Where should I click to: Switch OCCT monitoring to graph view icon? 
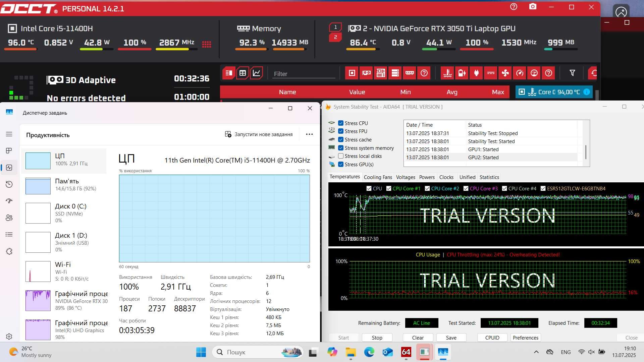[256, 73]
